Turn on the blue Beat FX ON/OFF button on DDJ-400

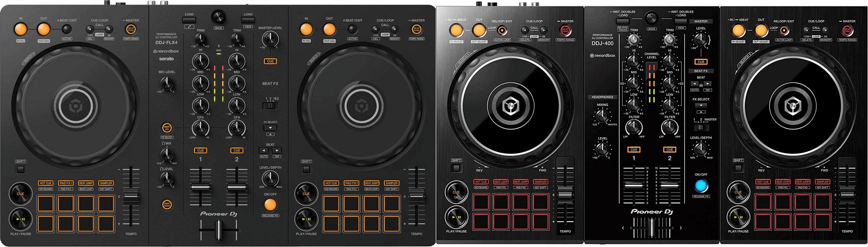(701, 186)
